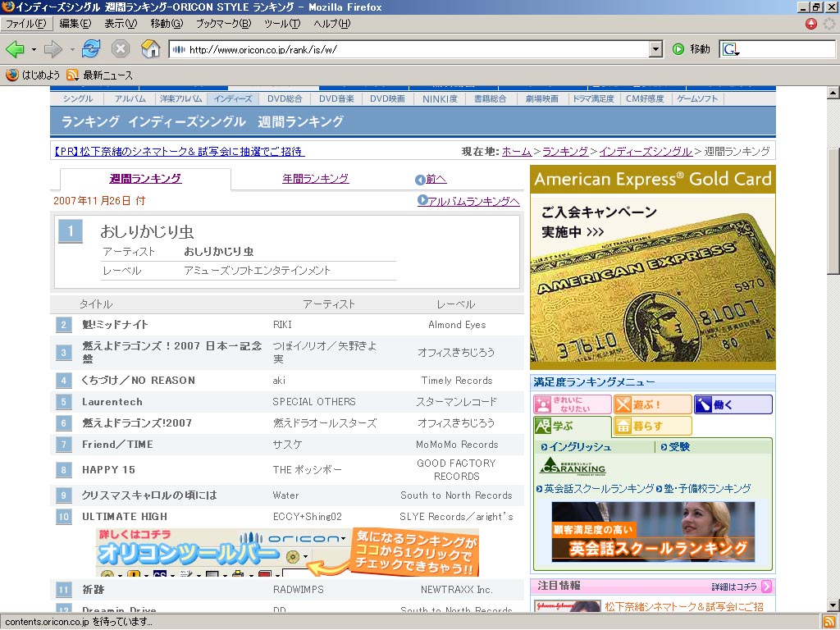Click the number one title おしりかじり虫
This screenshot has width=840, height=630.
(x=147, y=231)
